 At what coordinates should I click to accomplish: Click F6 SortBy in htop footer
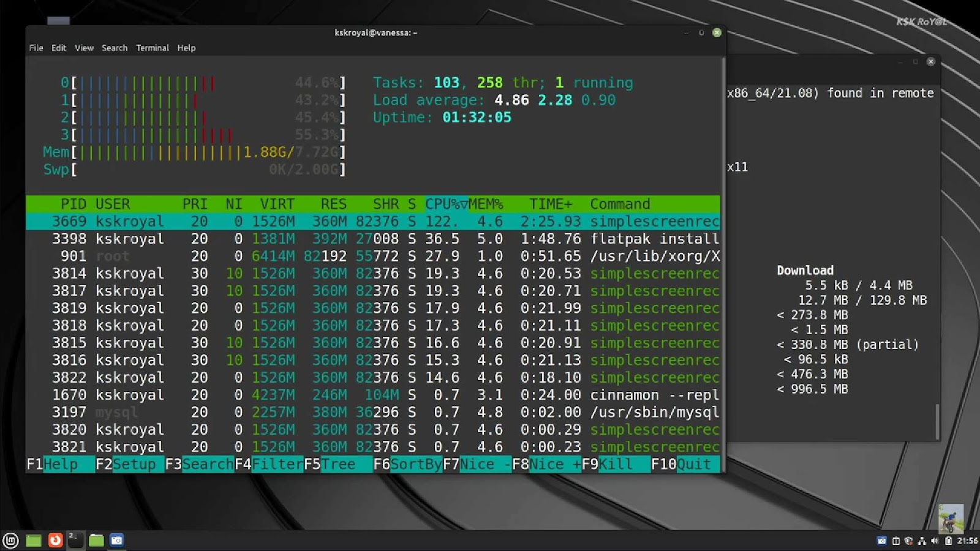coord(408,464)
